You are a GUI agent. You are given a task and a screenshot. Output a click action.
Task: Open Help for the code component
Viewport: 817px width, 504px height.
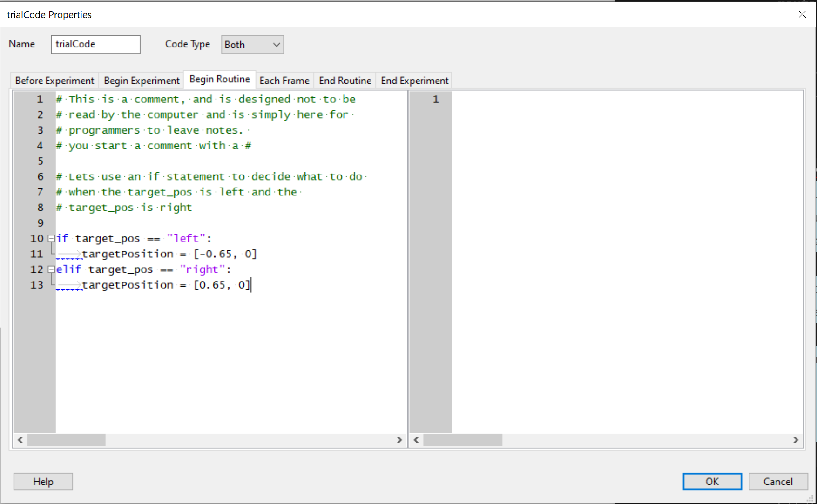click(x=43, y=482)
